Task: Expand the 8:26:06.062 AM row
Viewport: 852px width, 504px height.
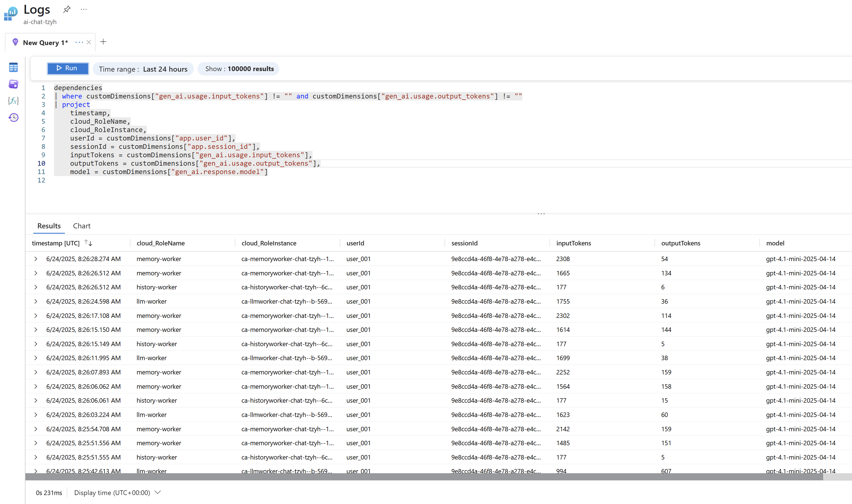Action: click(x=36, y=386)
